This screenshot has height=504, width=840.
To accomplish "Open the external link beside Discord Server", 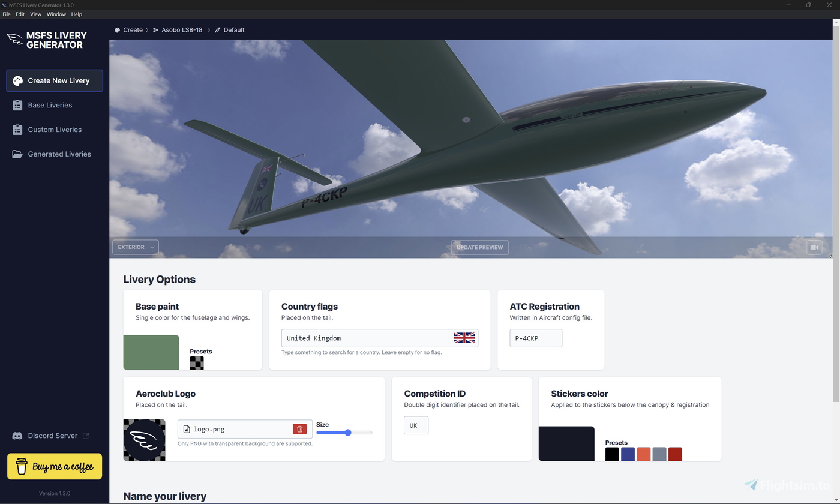I will pos(86,435).
